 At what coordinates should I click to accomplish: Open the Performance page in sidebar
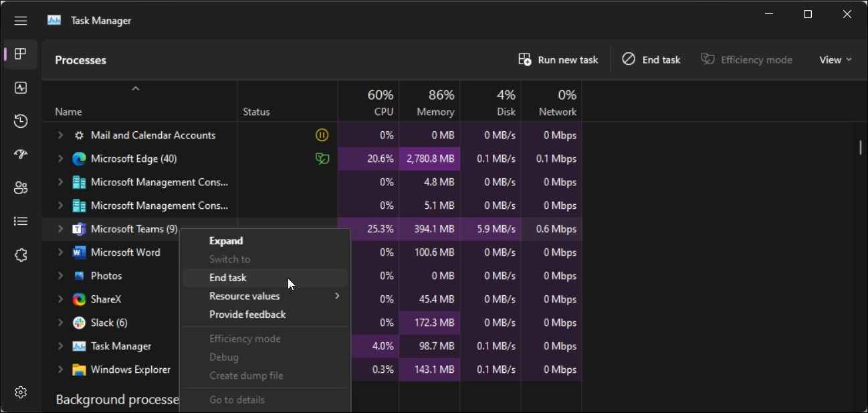tap(21, 88)
